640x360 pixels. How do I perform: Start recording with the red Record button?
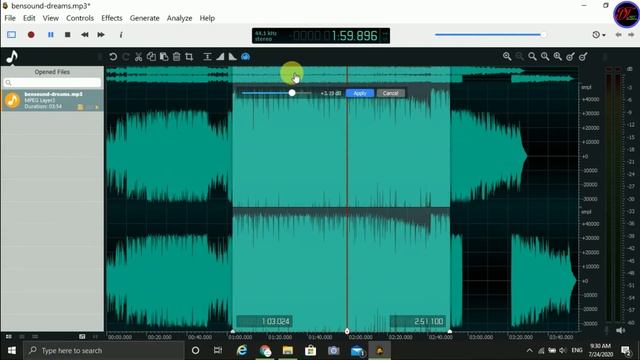pyautogui.click(x=31, y=35)
